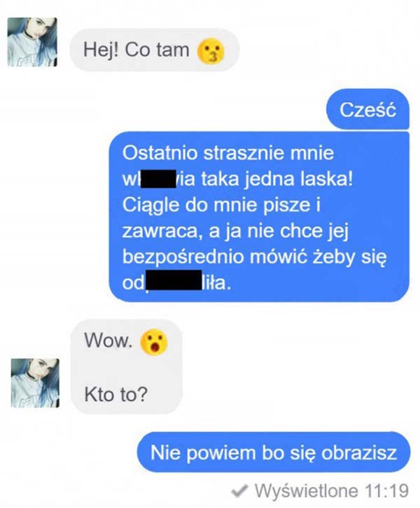Click the '11:19' timestamp
420x508 pixels.
pyautogui.click(x=386, y=490)
